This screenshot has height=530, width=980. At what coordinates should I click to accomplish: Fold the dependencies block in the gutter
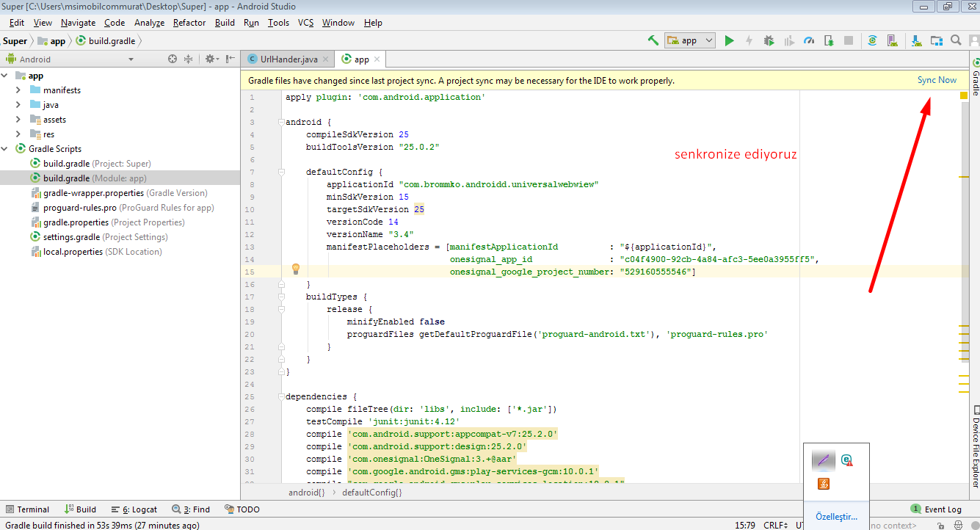point(281,396)
